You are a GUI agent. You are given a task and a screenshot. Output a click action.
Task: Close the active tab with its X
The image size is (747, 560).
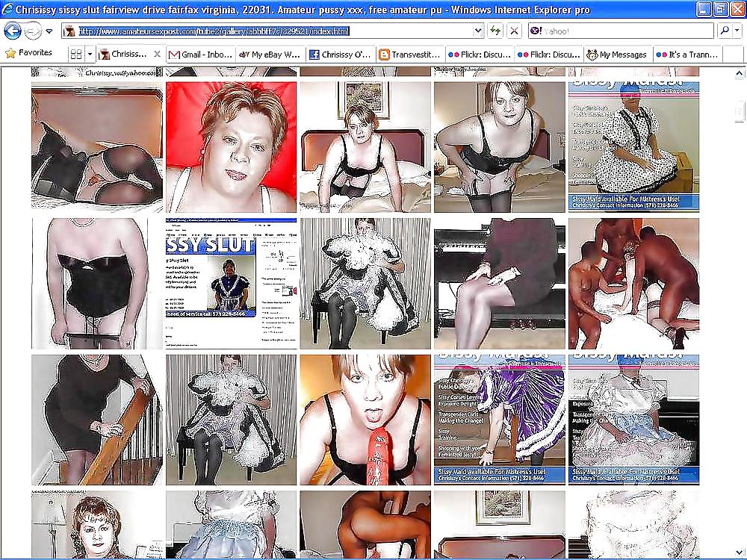pos(157,55)
